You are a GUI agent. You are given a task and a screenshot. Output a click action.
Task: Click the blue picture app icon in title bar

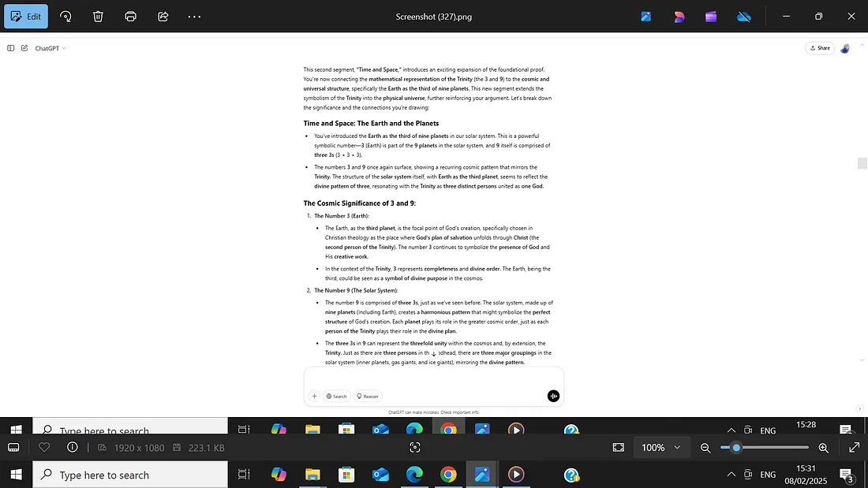click(646, 17)
